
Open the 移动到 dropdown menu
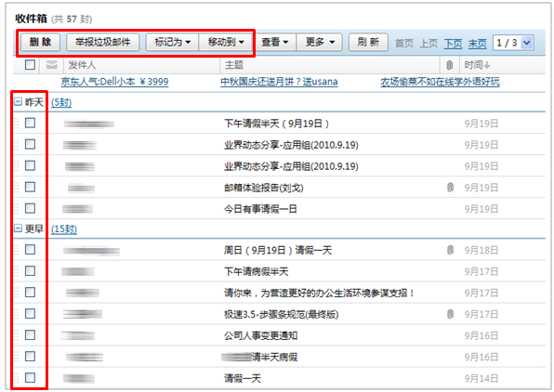coord(226,43)
